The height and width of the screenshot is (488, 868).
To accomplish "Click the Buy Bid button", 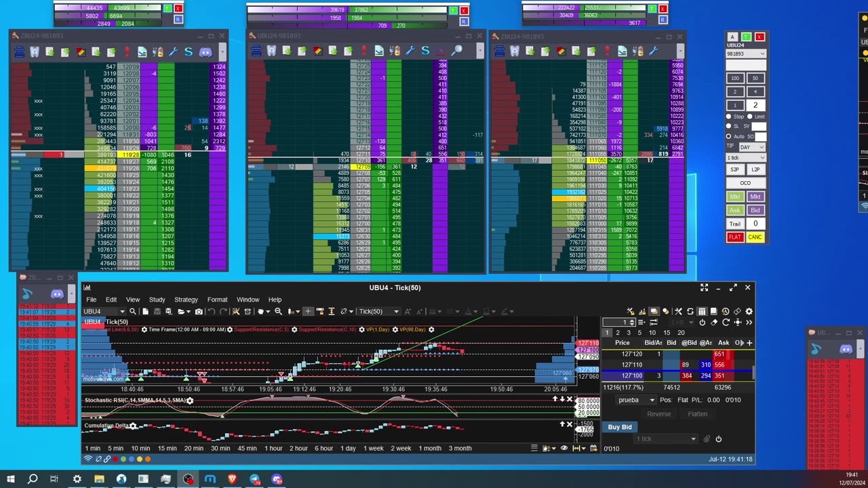I will 620,427.
